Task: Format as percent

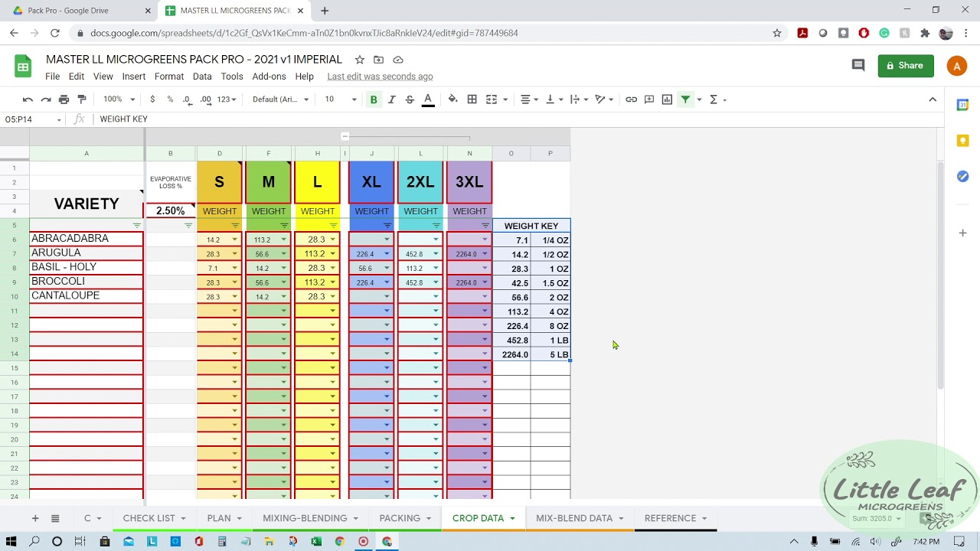Action: pyautogui.click(x=170, y=99)
